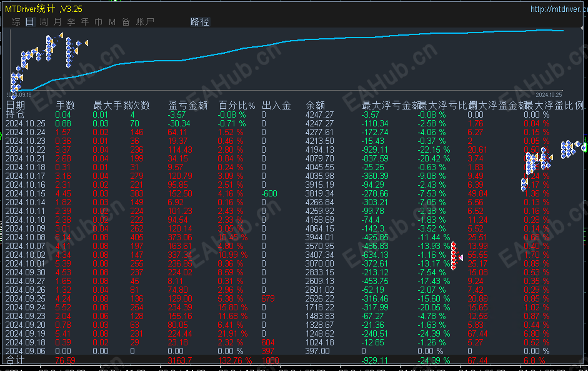The image size is (588, 371).
Task: Click the 出入金 column header
Action: [x=276, y=105]
